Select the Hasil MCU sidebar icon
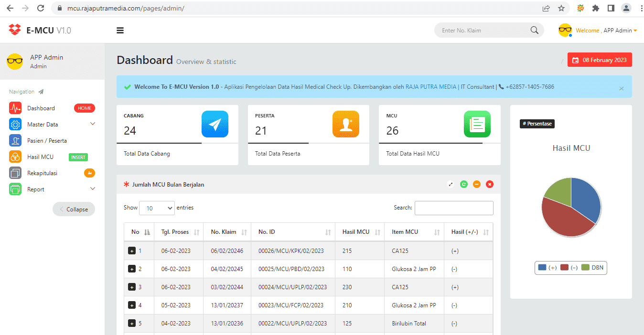This screenshot has height=335, width=644. pyautogui.click(x=15, y=157)
